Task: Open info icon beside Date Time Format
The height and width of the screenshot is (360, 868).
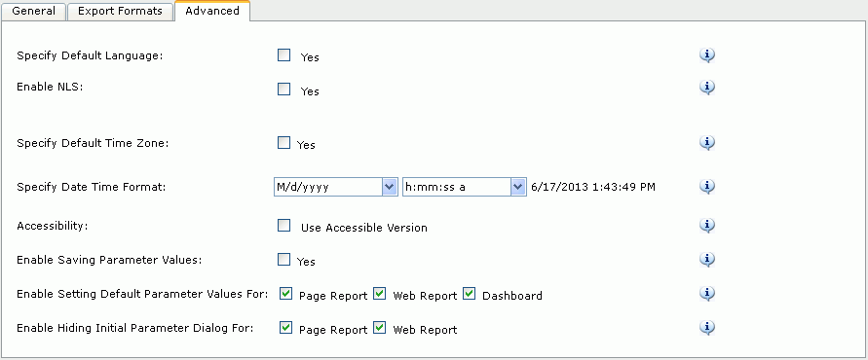Action: (x=707, y=187)
